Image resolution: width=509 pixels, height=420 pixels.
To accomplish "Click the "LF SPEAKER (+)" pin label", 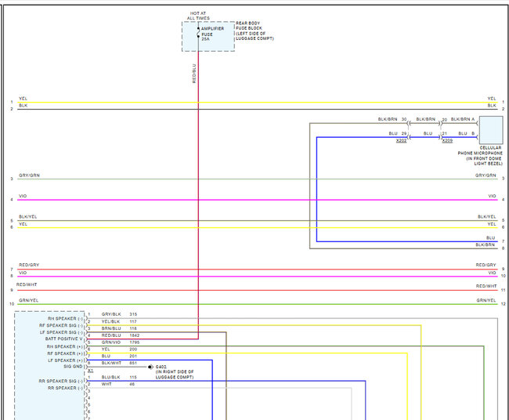I will (x=65, y=360).
